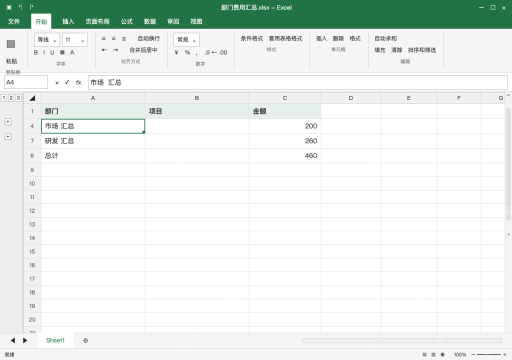Go to next sheet with right arrow
Image resolution: width=512 pixels, height=360 pixels.
tap(25, 340)
